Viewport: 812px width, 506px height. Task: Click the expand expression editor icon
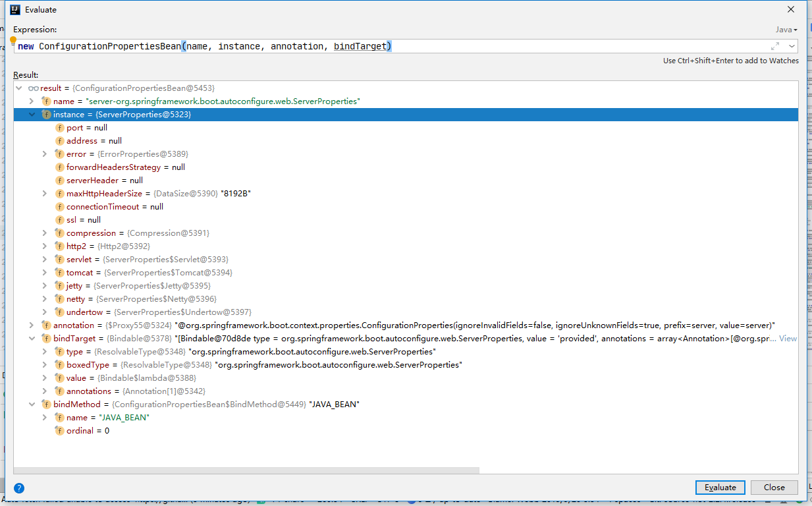point(775,46)
